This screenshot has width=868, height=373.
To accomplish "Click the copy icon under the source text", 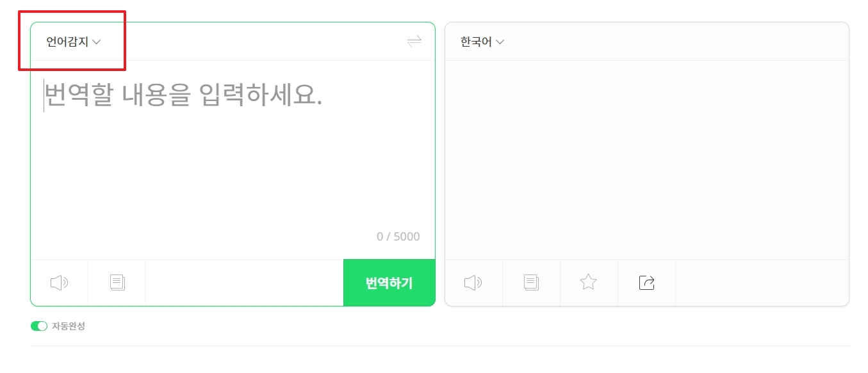I will click(117, 282).
